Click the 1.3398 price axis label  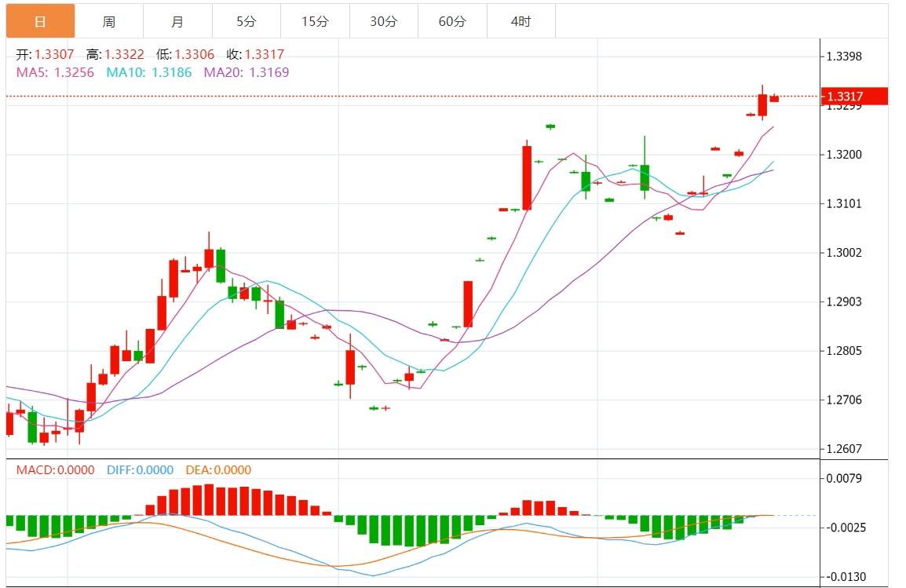(843, 57)
